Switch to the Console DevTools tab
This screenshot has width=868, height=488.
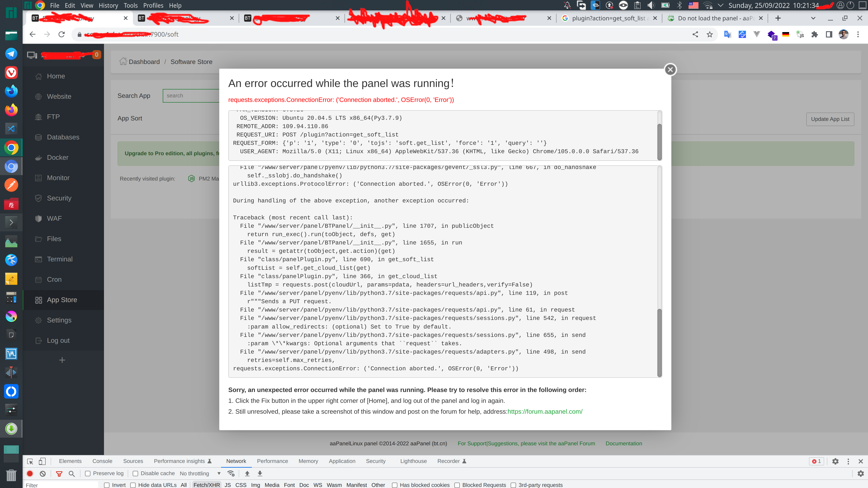click(x=102, y=461)
